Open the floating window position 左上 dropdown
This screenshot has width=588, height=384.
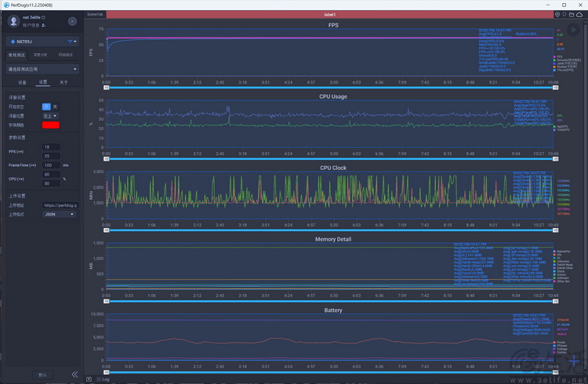51,116
